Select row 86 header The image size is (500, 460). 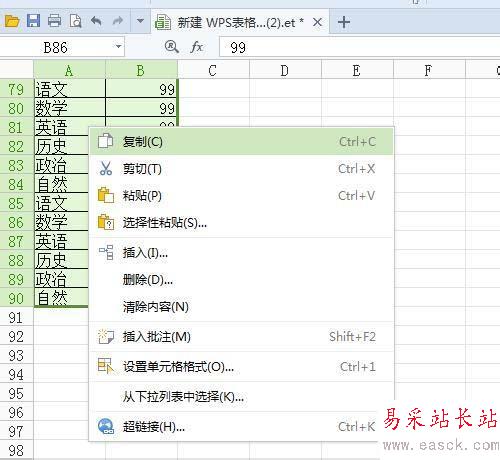click(x=16, y=222)
